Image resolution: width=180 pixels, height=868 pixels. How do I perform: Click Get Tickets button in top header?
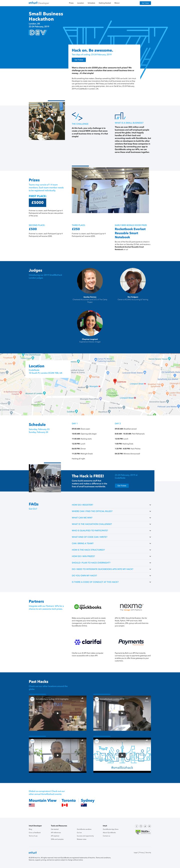[145, 3]
